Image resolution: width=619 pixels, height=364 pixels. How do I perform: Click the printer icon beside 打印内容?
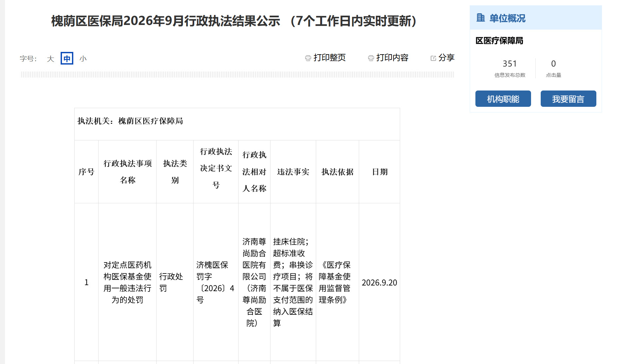coord(371,58)
